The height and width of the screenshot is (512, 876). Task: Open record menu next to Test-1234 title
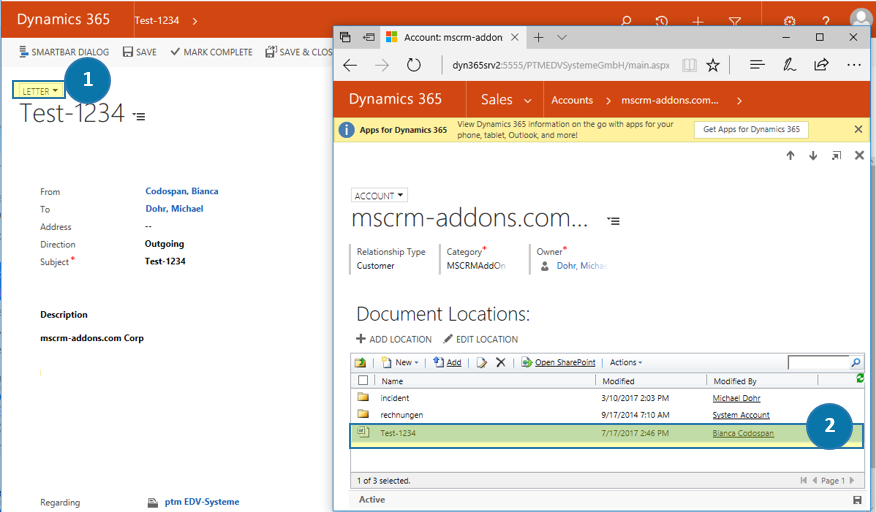tap(139, 116)
